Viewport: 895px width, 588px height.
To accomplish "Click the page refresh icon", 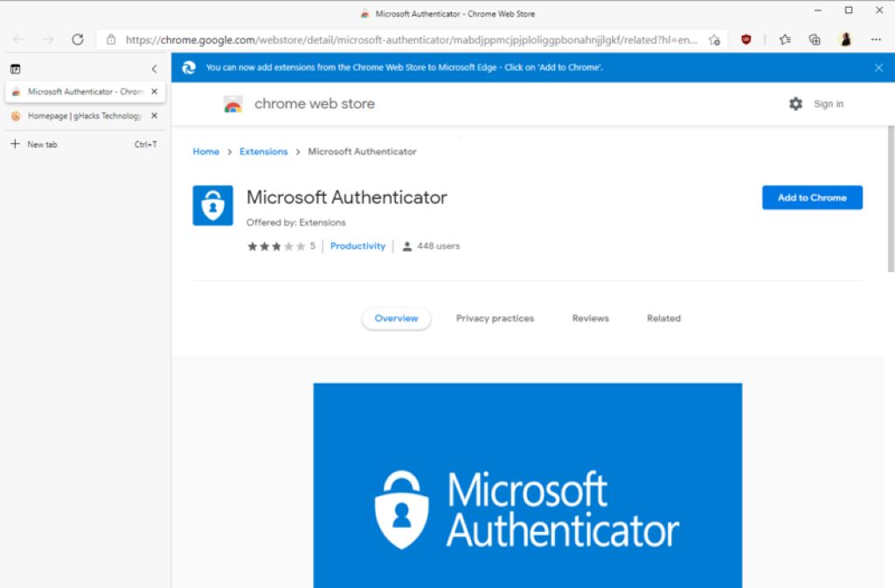I will [77, 39].
